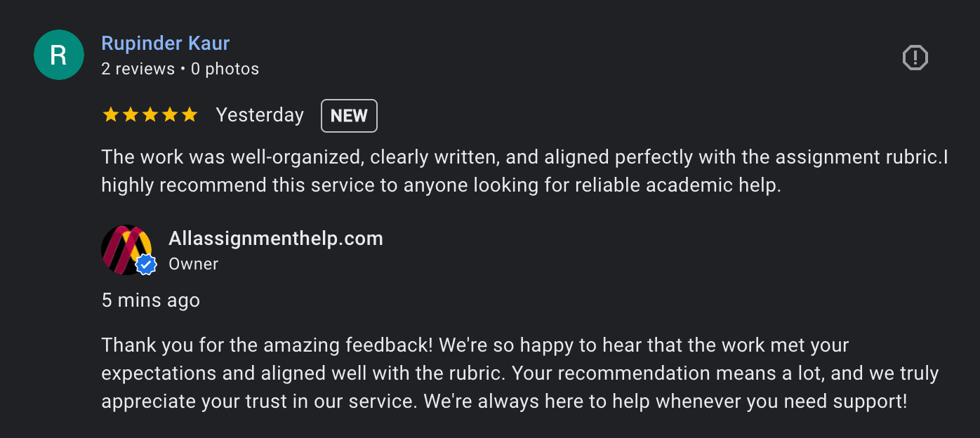Image resolution: width=980 pixels, height=438 pixels.
Task: Click the second star in the rating row
Action: [x=130, y=114]
